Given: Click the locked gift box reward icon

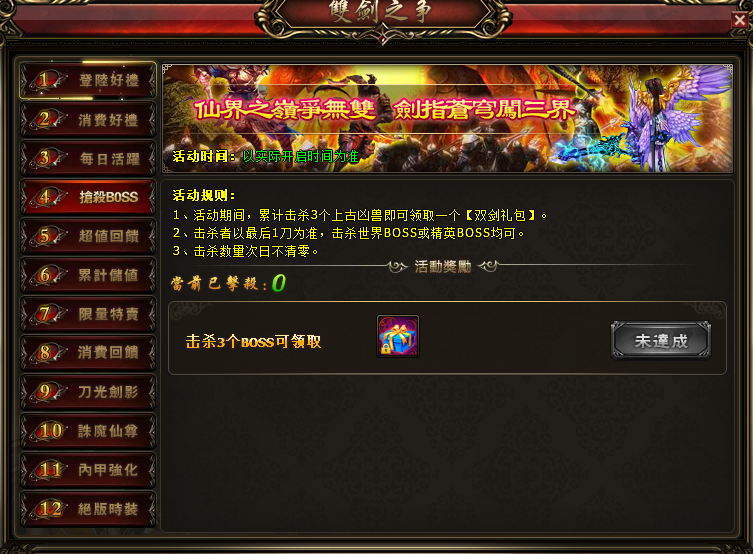Looking at the screenshot, I should point(398,336).
